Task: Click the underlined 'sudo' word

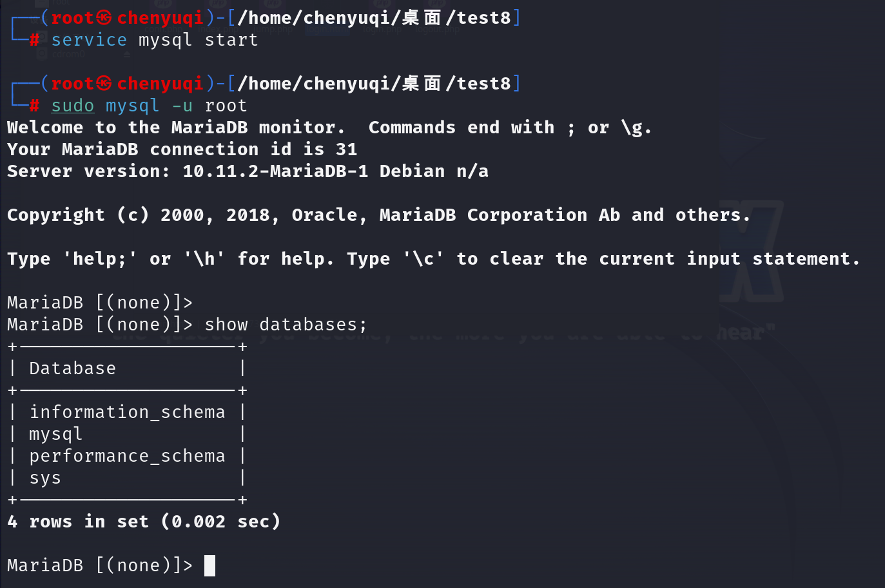Action: click(73, 106)
